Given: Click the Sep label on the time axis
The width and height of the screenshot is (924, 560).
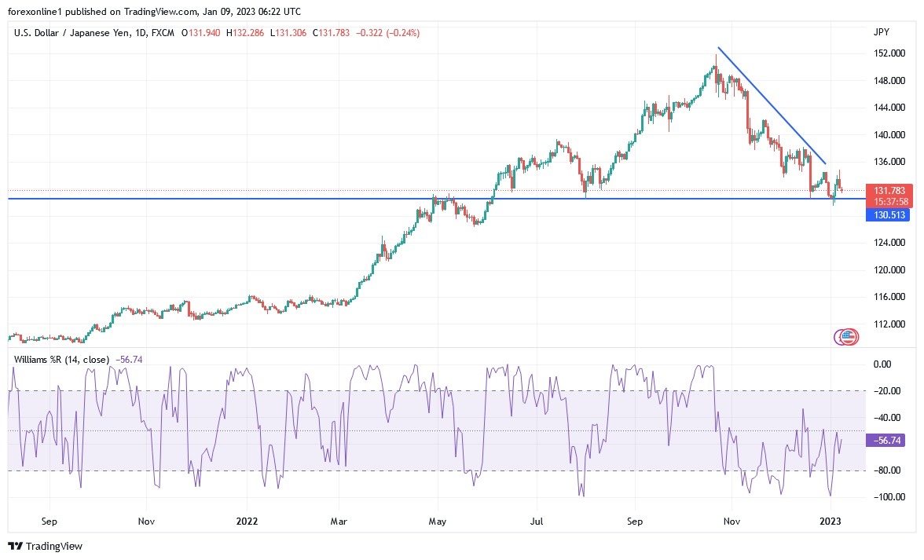Looking at the screenshot, I should [49, 521].
